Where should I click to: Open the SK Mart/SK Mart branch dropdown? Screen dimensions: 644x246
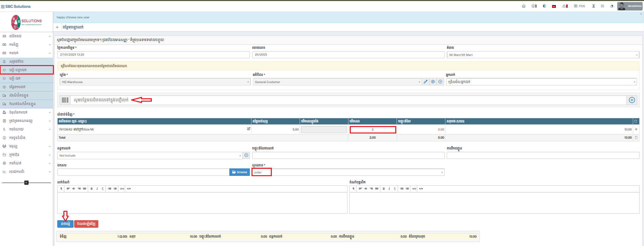[x=543, y=55]
